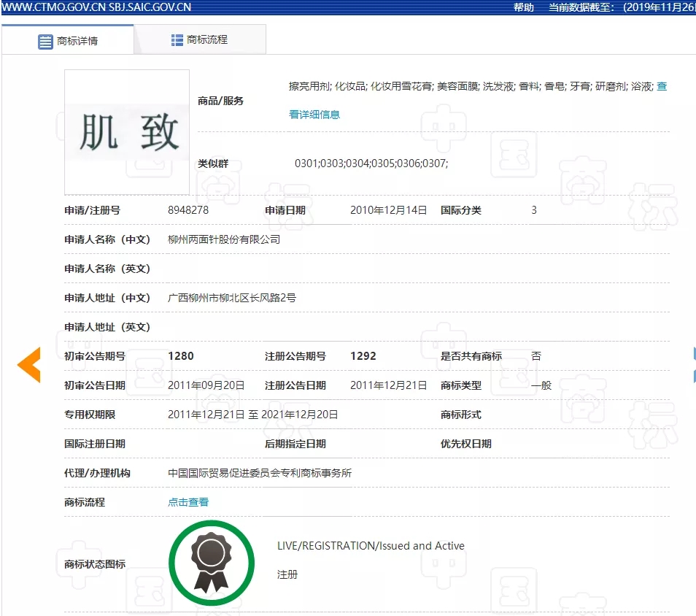This screenshot has height=616, width=696.
Task: Click the 肌致 trademark image
Action: [127, 133]
